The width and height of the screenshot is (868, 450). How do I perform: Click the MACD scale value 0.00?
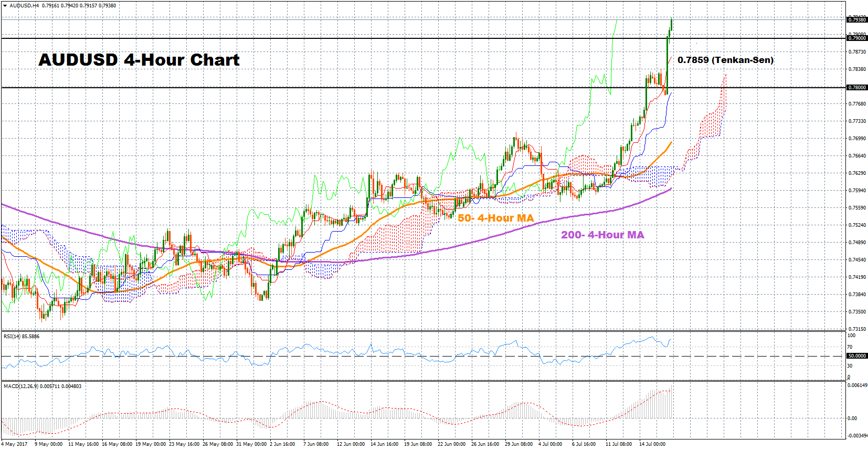pos(852,418)
